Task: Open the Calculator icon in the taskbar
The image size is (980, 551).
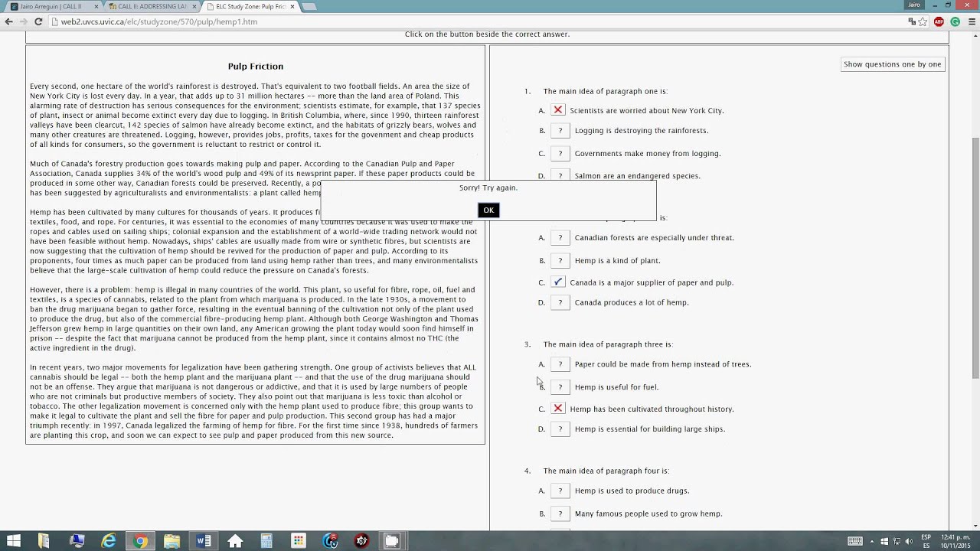Action: (266, 541)
